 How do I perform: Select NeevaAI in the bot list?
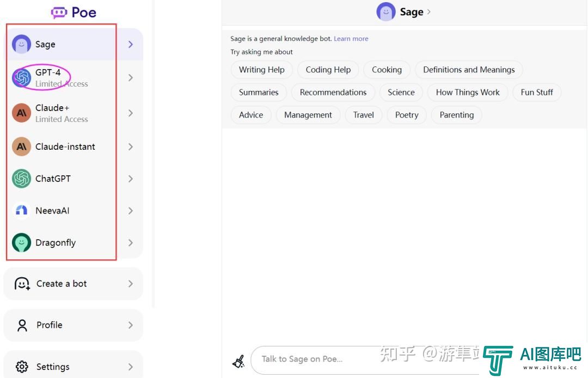pos(73,210)
